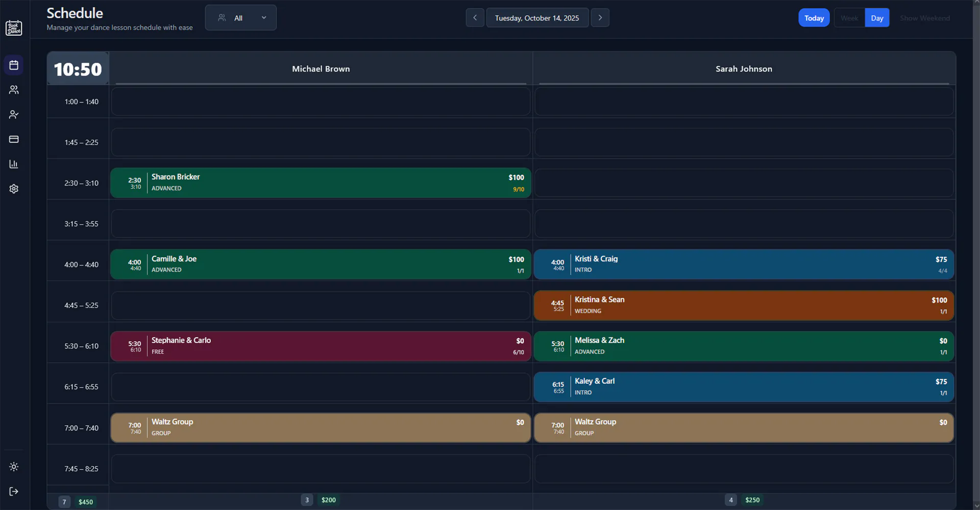
Task: Click the Book Dance logo icon
Action: [x=14, y=28]
